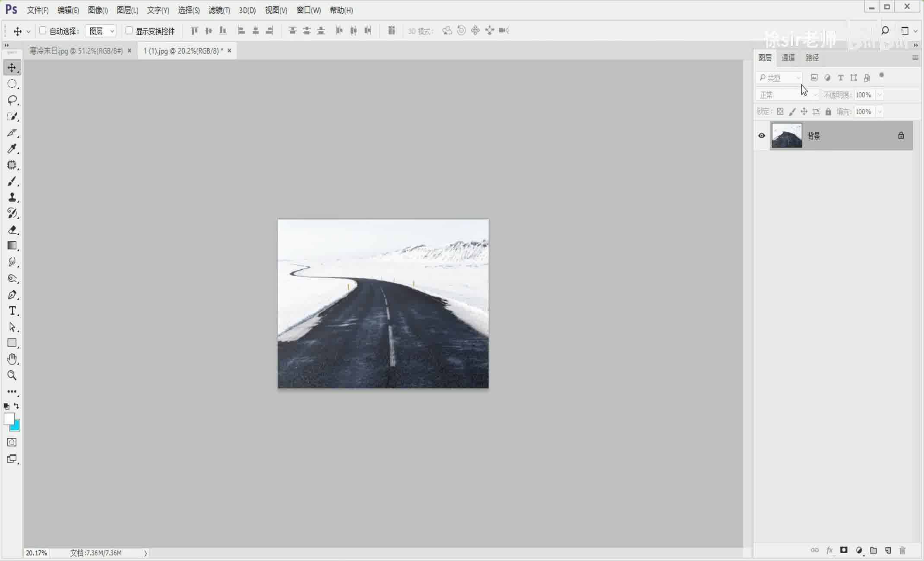
Task: Switch to the 通道 panel tab
Action: click(x=788, y=57)
